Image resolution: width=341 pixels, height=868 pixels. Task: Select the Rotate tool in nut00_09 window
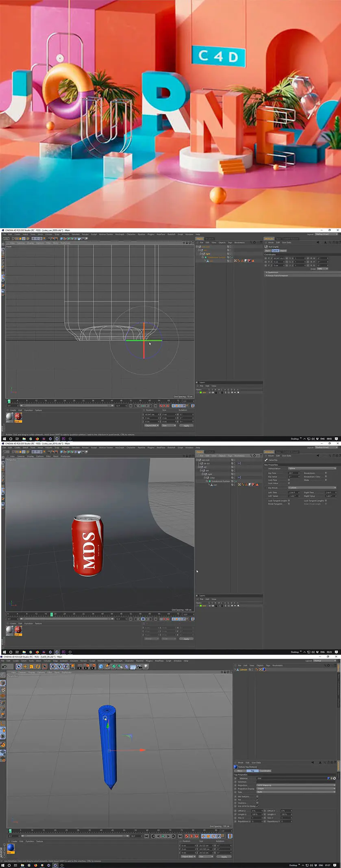pyautogui.click(x=38, y=667)
